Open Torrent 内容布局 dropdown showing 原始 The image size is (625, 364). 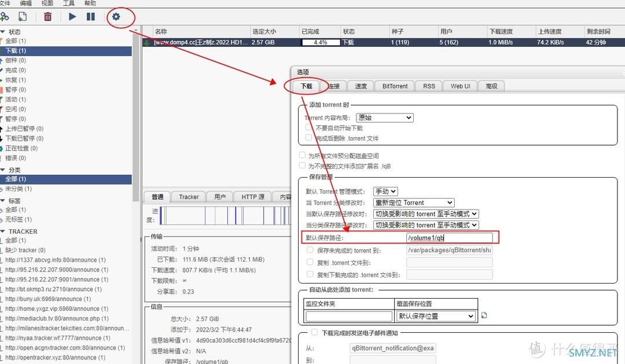coord(385,117)
